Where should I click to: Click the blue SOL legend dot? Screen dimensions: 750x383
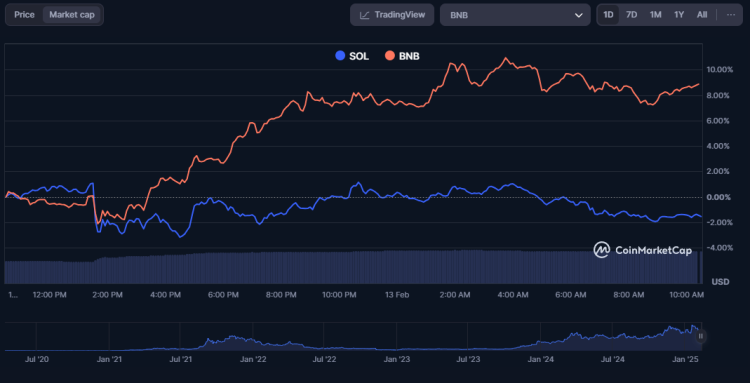[x=341, y=56]
